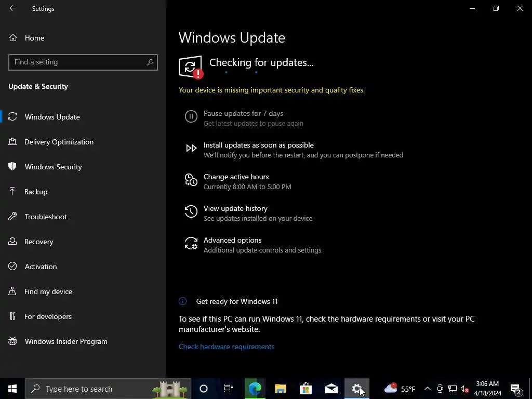The height and width of the screenshot is (399, 532).
Task: Click 'Checking for updates...' status text
Action: (x=261, y=62)
